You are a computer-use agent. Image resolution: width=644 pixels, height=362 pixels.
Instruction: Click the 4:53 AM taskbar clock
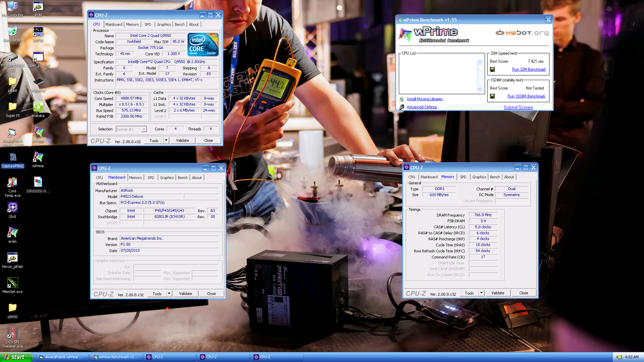point(632,357)
